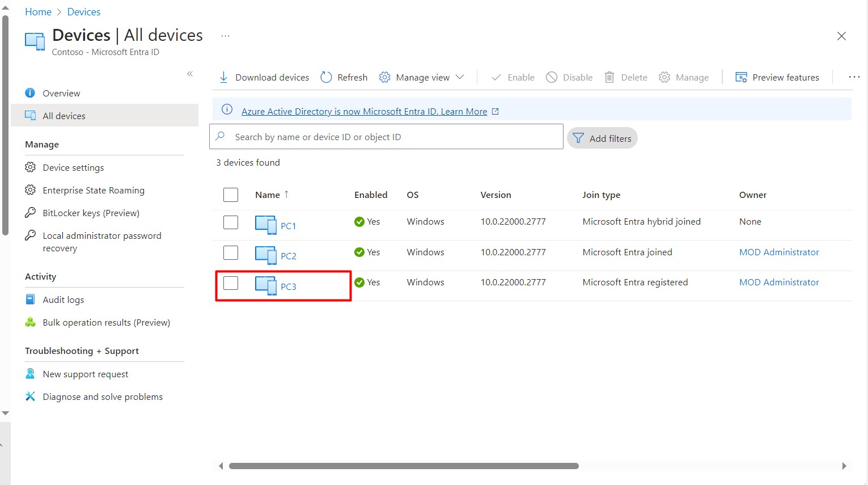Screen dimensions: 868x485
Task: Click the Join type column header
Action: (601, 195)
